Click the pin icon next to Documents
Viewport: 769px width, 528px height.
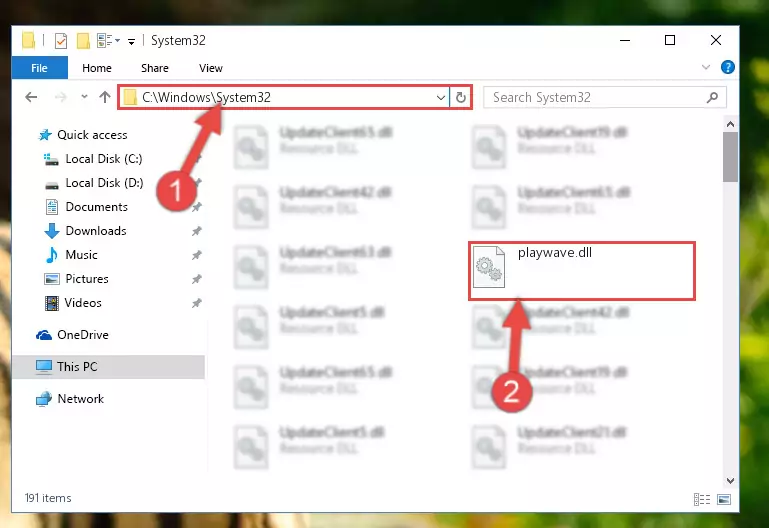(197, 207)
